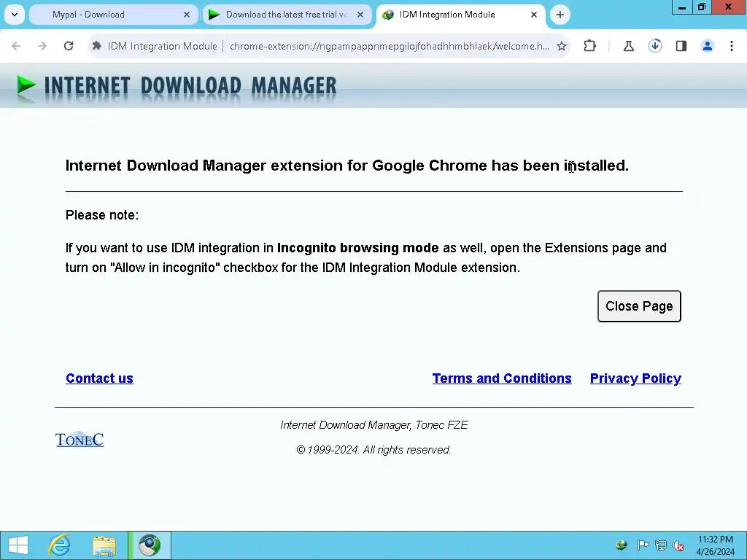This screenshot has width=747, height=560.
Task: Select the IDM Integration Module tab
Action: [x=460, y=15]
